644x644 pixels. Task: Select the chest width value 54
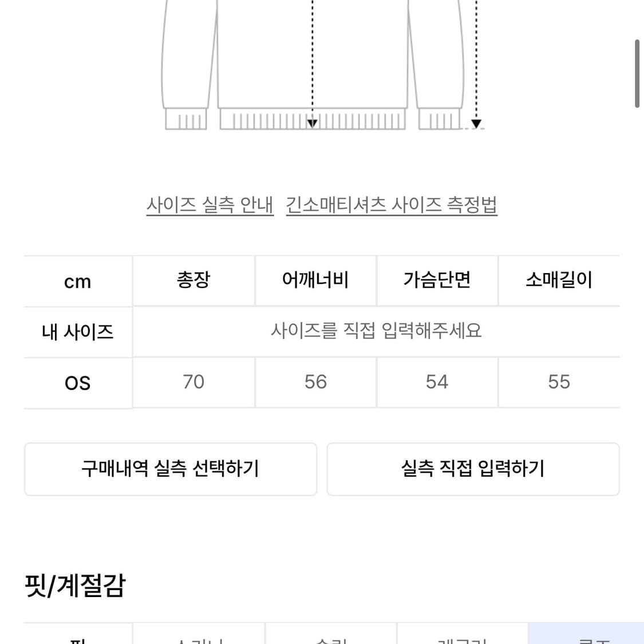(437, 382)
